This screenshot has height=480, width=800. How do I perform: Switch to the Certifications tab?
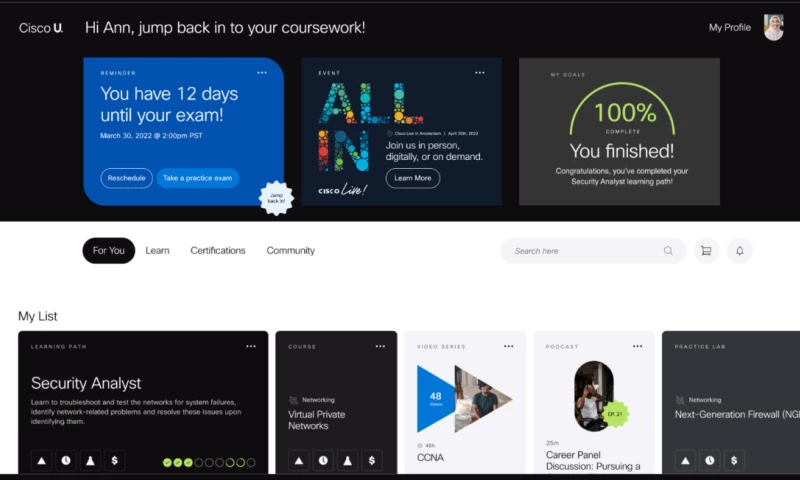pyautogui.click(x=218, y=250)
